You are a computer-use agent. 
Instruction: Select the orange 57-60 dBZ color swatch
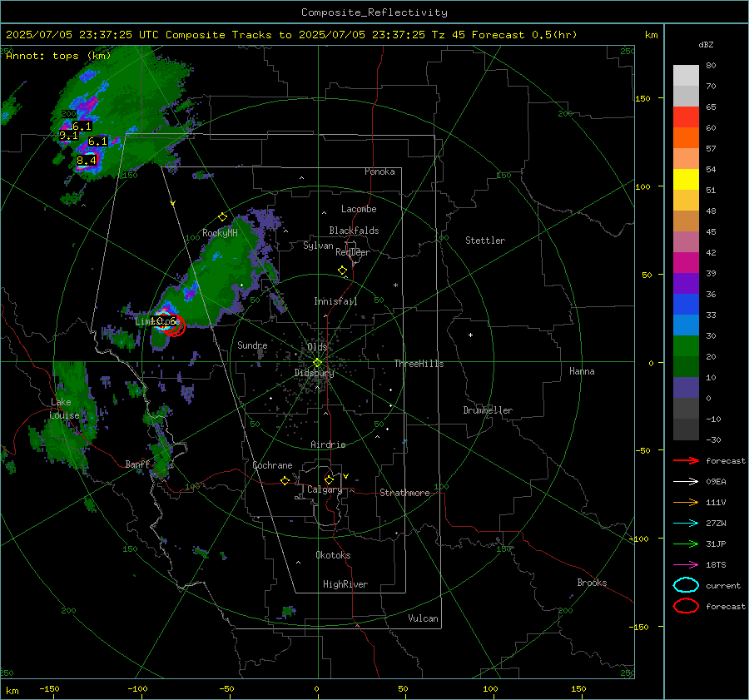[686, 138]
